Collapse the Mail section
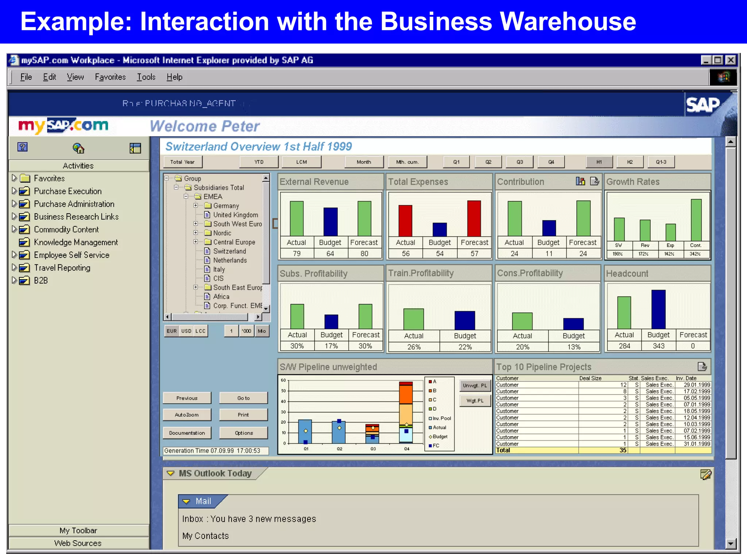Screen dimensions: 747x560 pos(186,501)
